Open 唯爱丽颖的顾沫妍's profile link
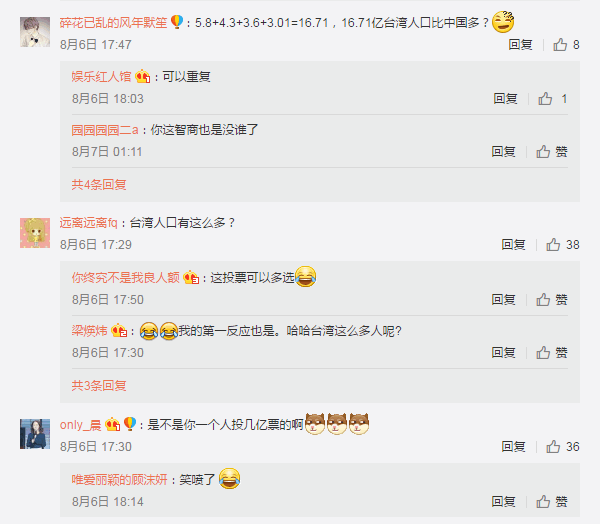 click(119, 479)
